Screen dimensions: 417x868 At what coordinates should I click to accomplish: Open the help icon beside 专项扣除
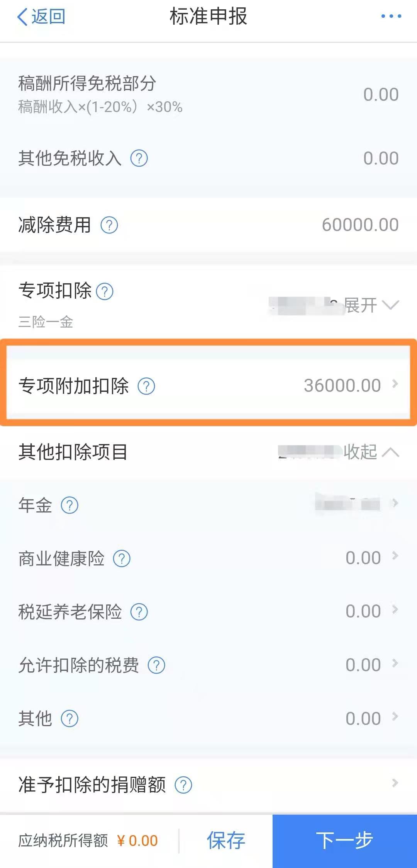click(x=105, y=291)
